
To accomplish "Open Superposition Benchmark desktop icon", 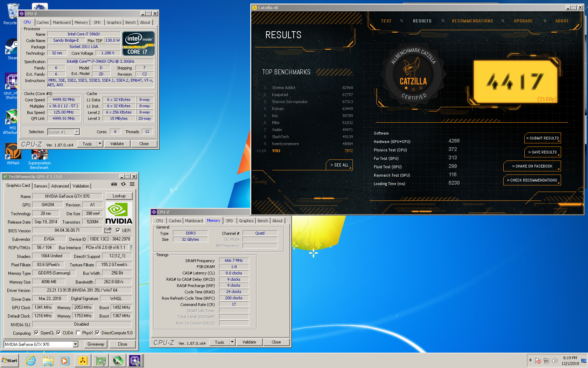I will coord(40,159).
